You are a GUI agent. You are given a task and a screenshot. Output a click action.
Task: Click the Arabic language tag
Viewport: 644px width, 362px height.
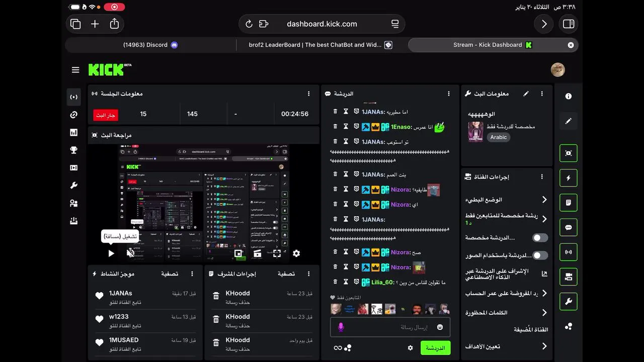point(499,137)
